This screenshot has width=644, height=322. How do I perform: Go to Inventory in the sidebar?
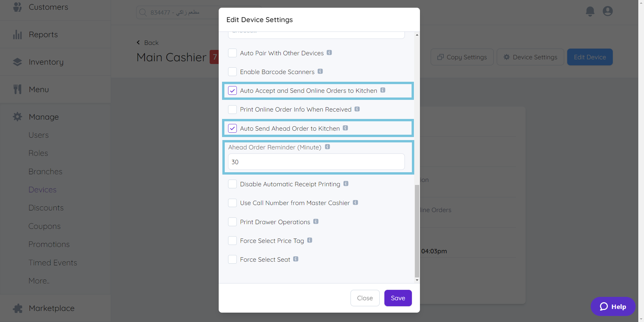point(46,62)
